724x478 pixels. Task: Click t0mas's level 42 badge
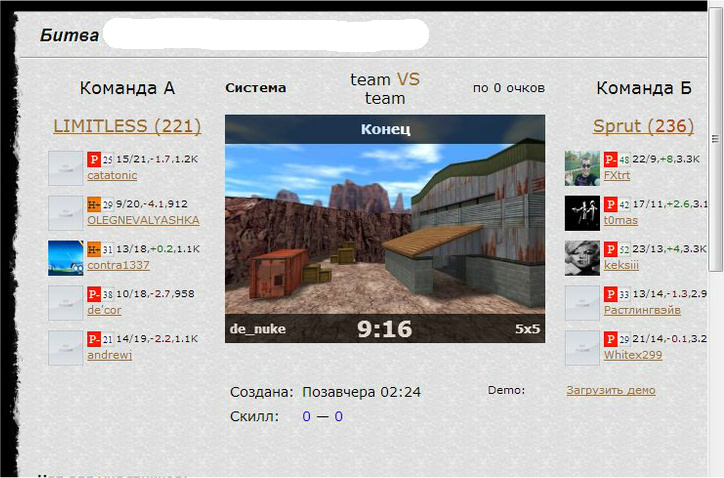coord(624,205)
